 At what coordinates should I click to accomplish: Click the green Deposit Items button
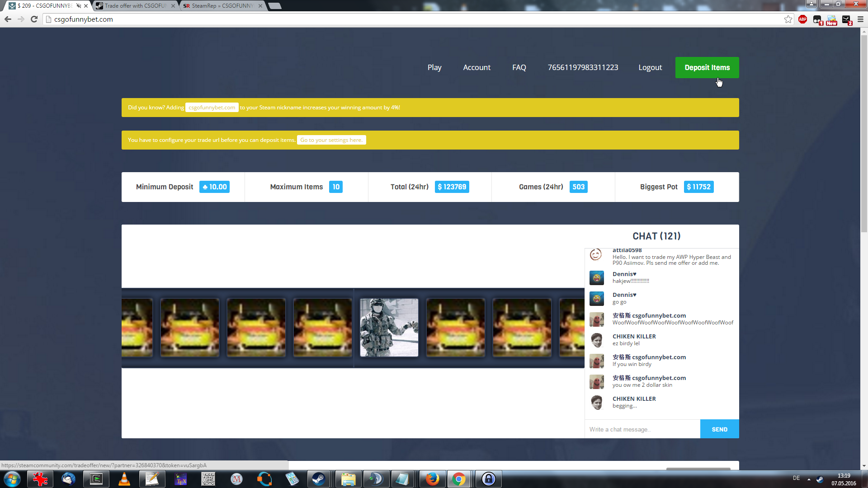tap(707, 67)
